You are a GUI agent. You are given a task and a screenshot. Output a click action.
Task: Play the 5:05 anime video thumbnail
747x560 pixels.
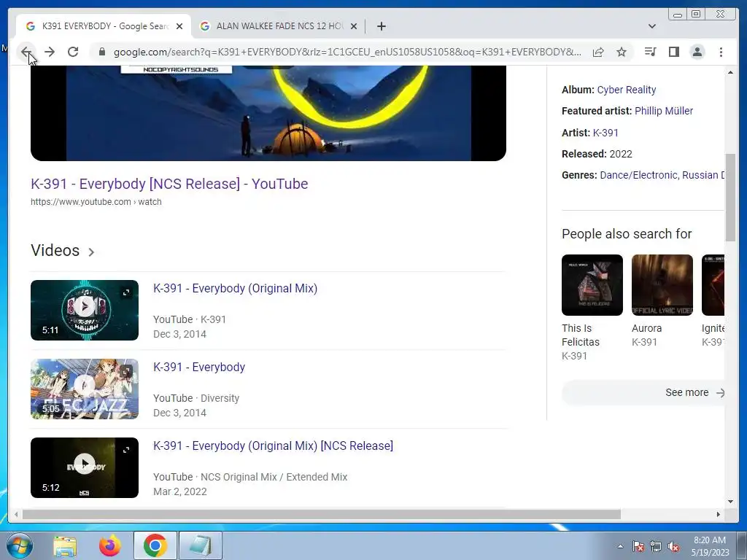85,389
